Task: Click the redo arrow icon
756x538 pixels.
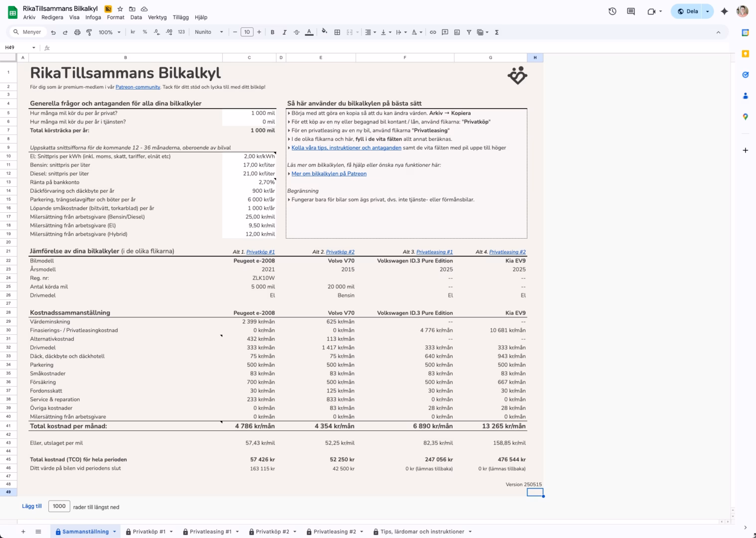Action: click(65, 32)
